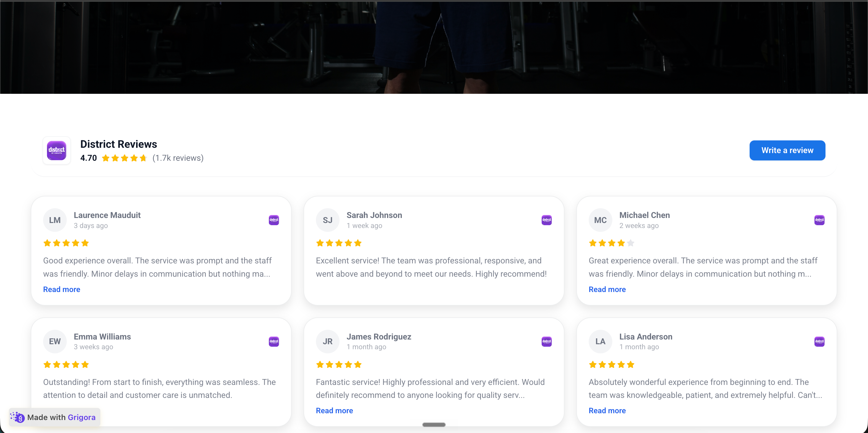Click the District badge on Sarah Johnson's review
Viewport: 868px width, 433px height.
(x=546, y=220)
